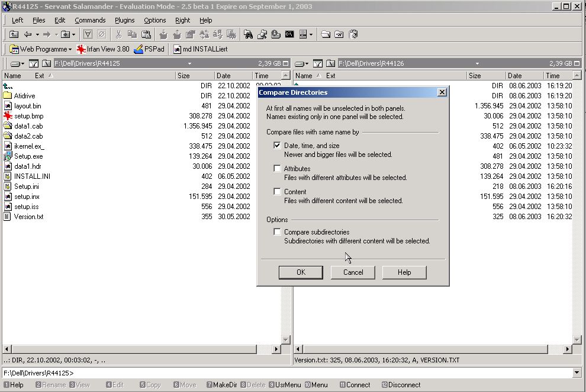Click the left panel filter funnel icon
586x392 pixels.
34,63
